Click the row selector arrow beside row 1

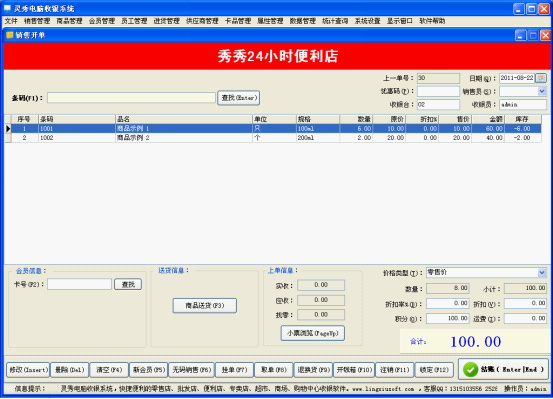coord(8,129)
